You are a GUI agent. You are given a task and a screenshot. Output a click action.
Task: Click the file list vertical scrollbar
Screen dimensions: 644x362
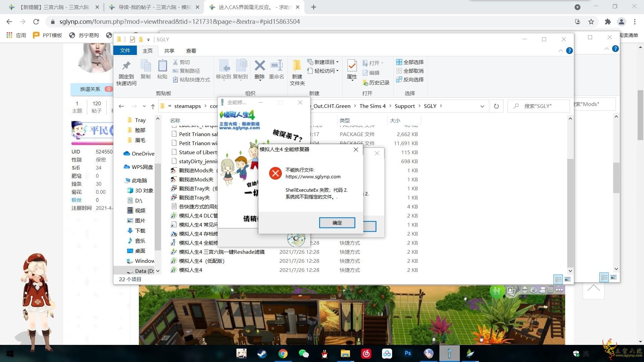coord(570,213)
